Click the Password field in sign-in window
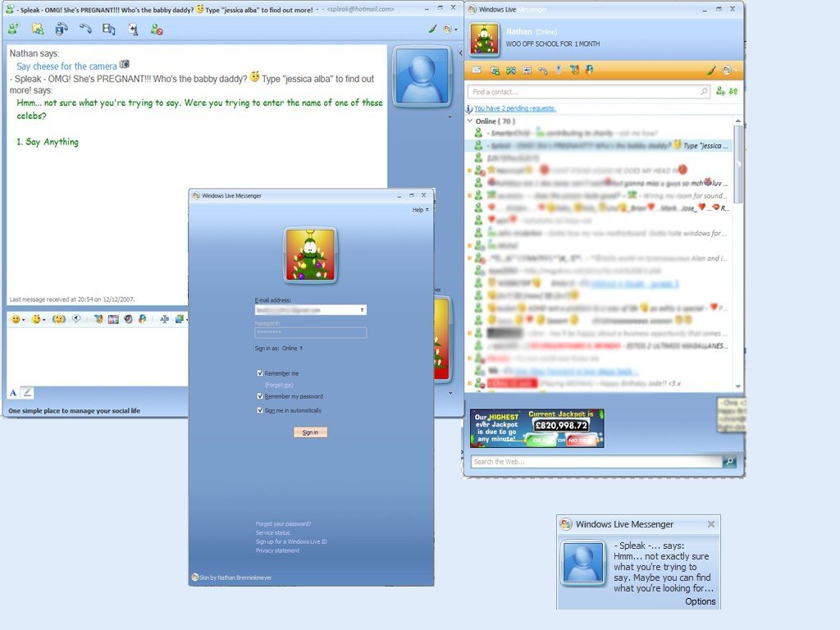Viewport: 840px width, 630px height. (x=311, y=333)
